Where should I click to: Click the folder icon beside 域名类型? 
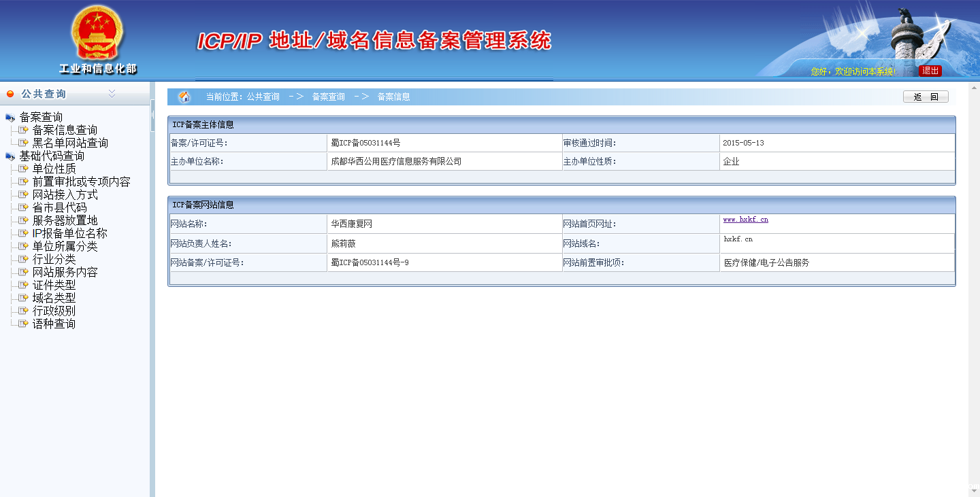(24, 298)
